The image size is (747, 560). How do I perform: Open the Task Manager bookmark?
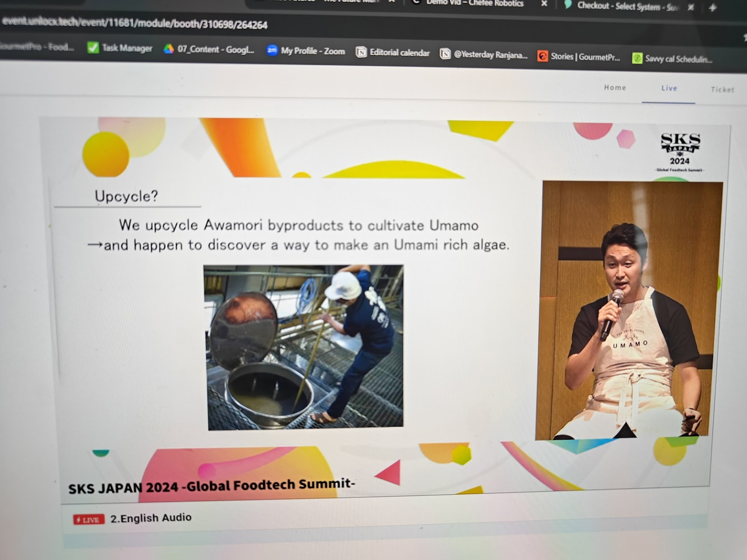pyautogui.click(x=120, y=48)
